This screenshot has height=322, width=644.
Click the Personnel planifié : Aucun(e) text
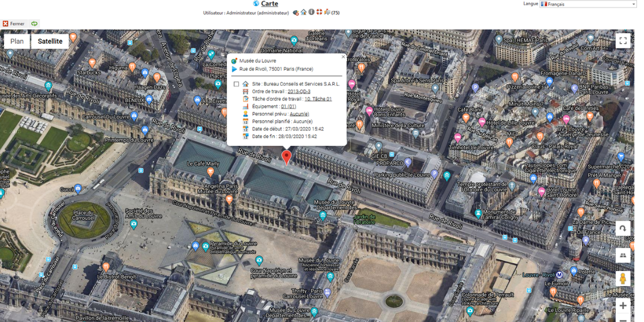[x=282, y=121]
